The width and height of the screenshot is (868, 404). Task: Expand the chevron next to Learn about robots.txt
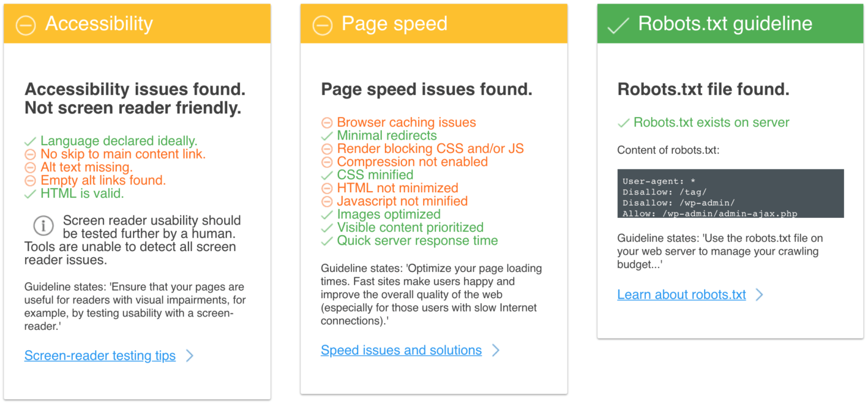760,294
